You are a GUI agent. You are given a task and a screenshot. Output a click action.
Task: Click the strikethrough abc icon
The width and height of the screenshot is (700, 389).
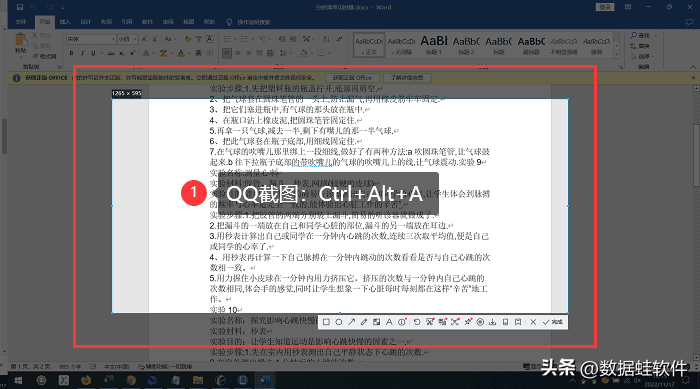pyautogui.click(x=111, y=53)
